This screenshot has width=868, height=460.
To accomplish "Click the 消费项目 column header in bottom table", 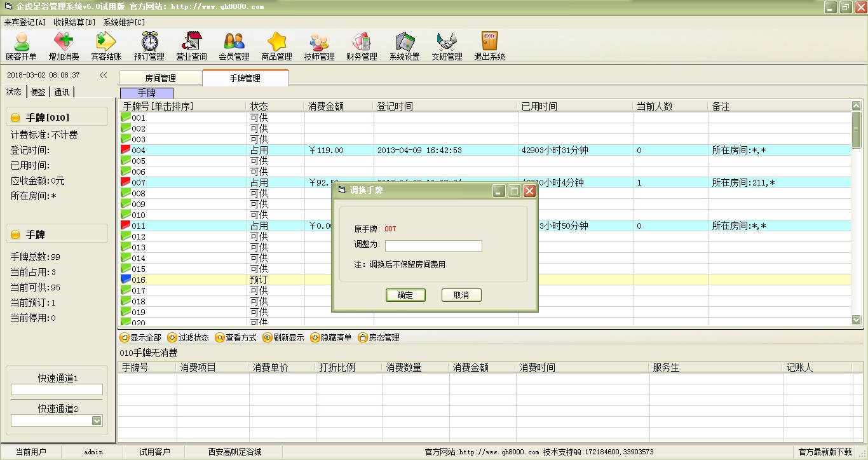I will click(x=213, y=367).
